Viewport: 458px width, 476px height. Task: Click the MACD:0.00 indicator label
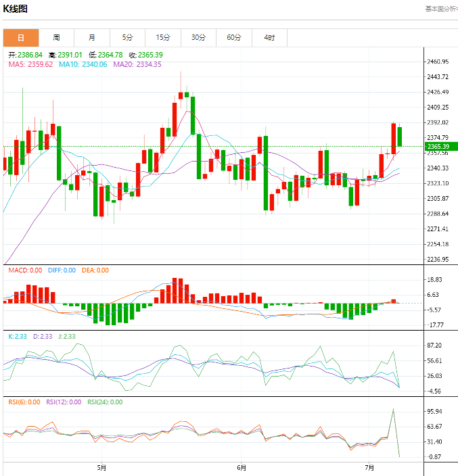tap(25, 270)
